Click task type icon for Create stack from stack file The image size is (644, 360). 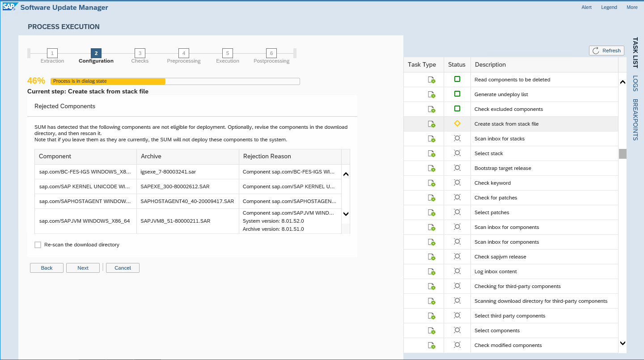pos(432,124)
